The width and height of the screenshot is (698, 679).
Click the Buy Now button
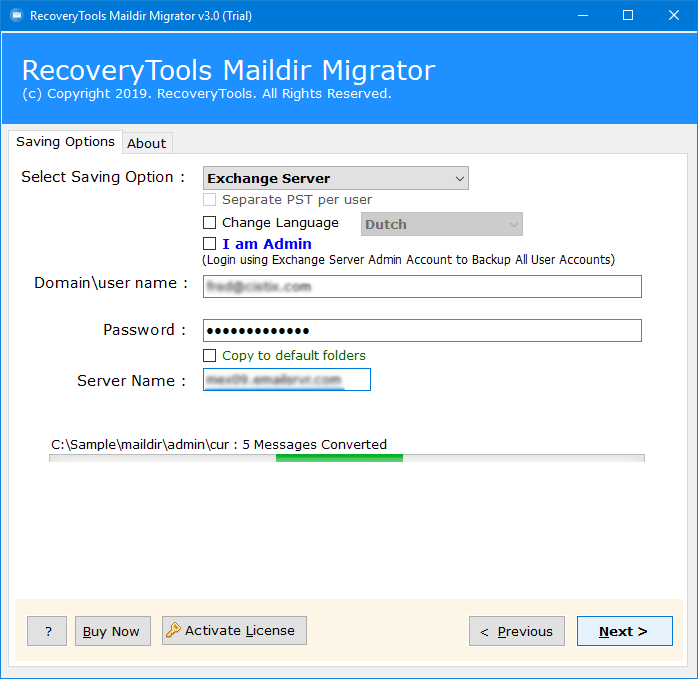coord(113,631)
